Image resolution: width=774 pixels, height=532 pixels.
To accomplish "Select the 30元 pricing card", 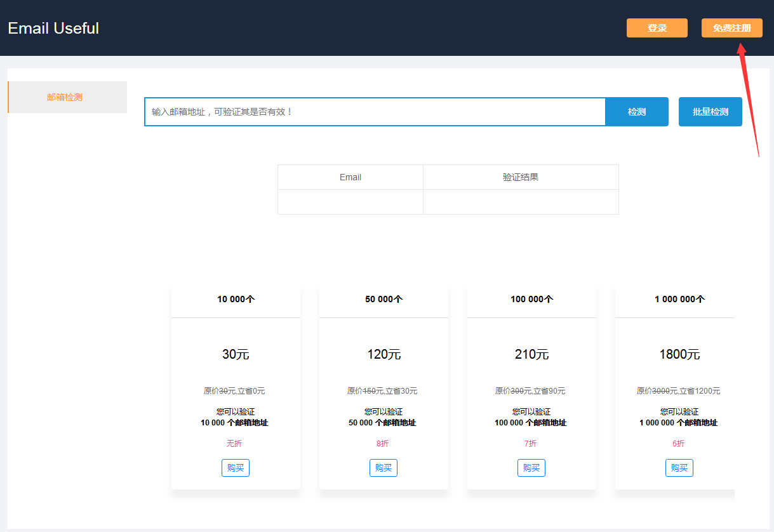I will click(235, 354).
